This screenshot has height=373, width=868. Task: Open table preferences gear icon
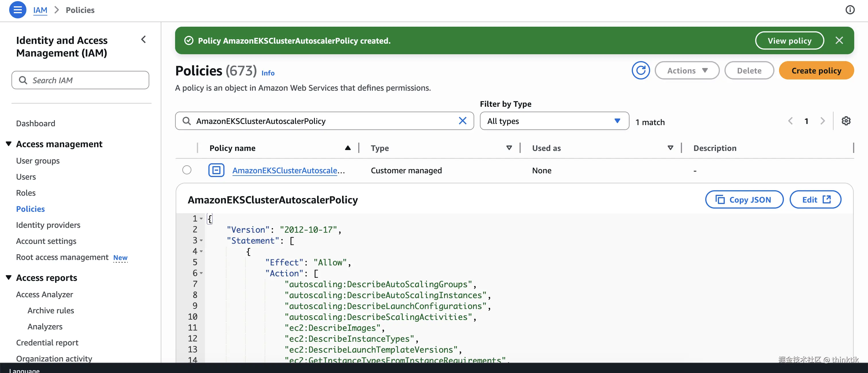[x=846, y=121]
